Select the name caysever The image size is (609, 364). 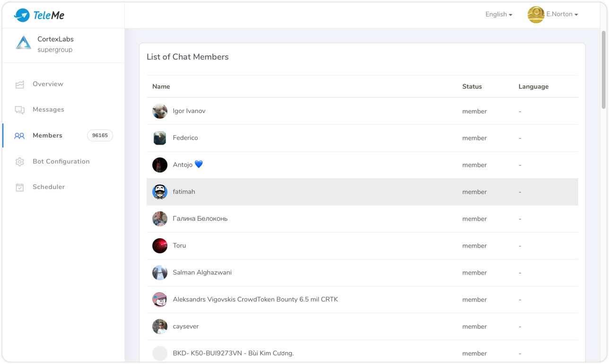(186, 327)
